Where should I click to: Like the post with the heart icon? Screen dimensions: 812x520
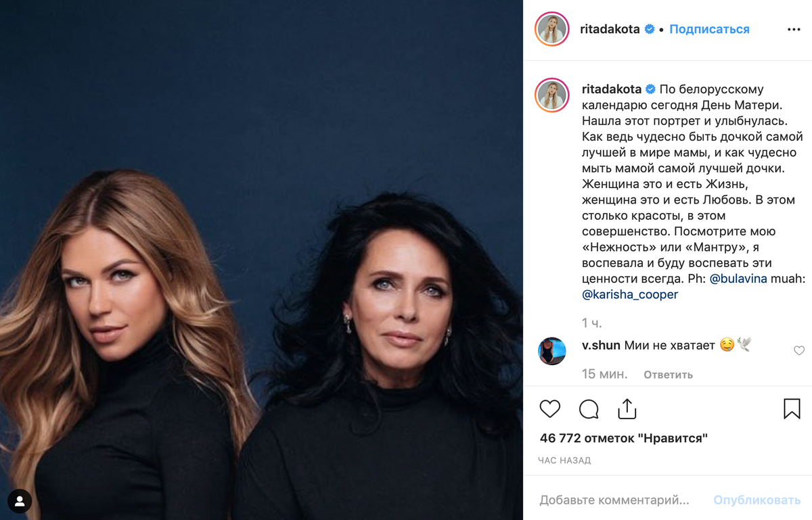(x=550, y=408)
